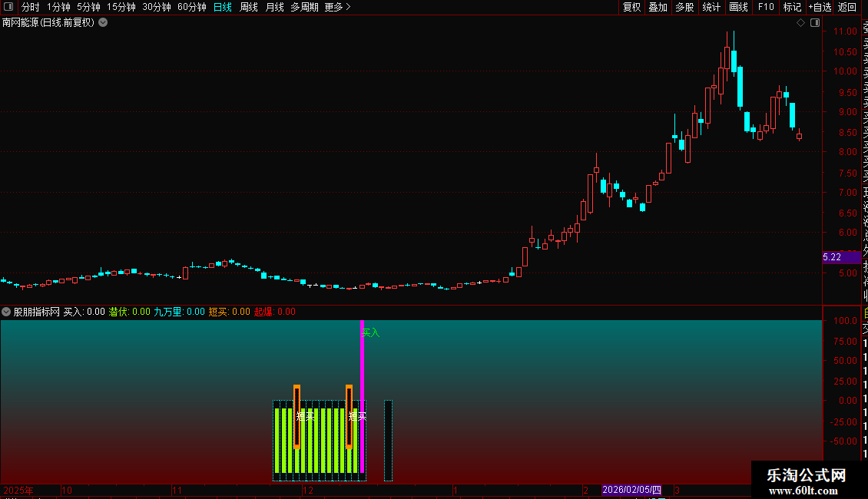Select the 日线 daily tab
868x499 pixels.
click(x=223, y=7)
